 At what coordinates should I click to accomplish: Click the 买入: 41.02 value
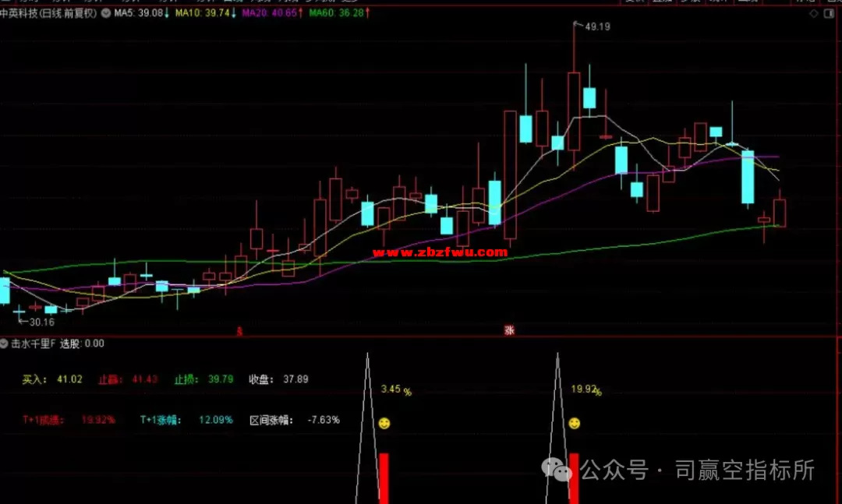click(52, 379)
